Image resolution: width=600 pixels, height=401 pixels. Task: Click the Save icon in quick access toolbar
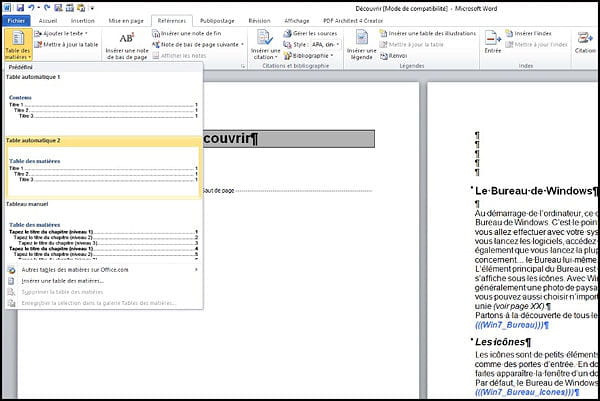pyautogui.click(x=20, y=8)
